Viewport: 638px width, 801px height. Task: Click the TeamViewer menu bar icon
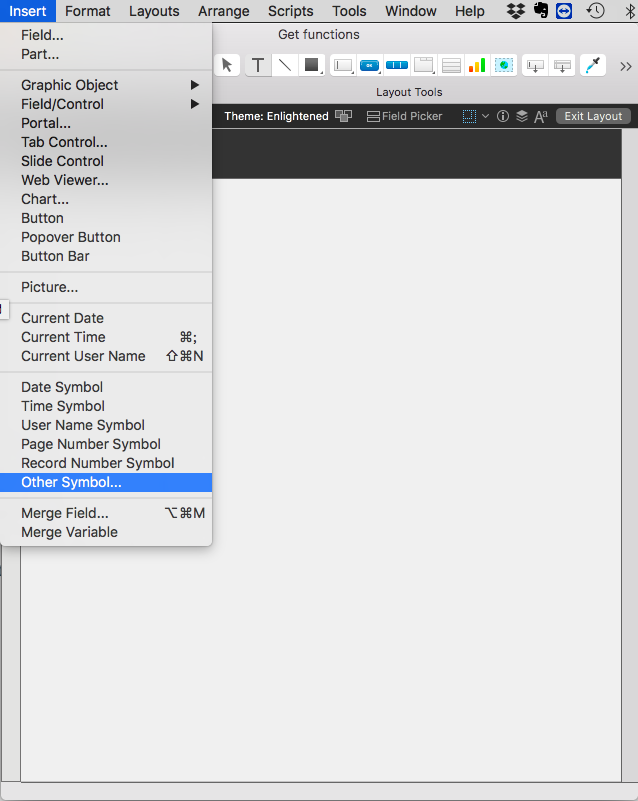[564, 11]
